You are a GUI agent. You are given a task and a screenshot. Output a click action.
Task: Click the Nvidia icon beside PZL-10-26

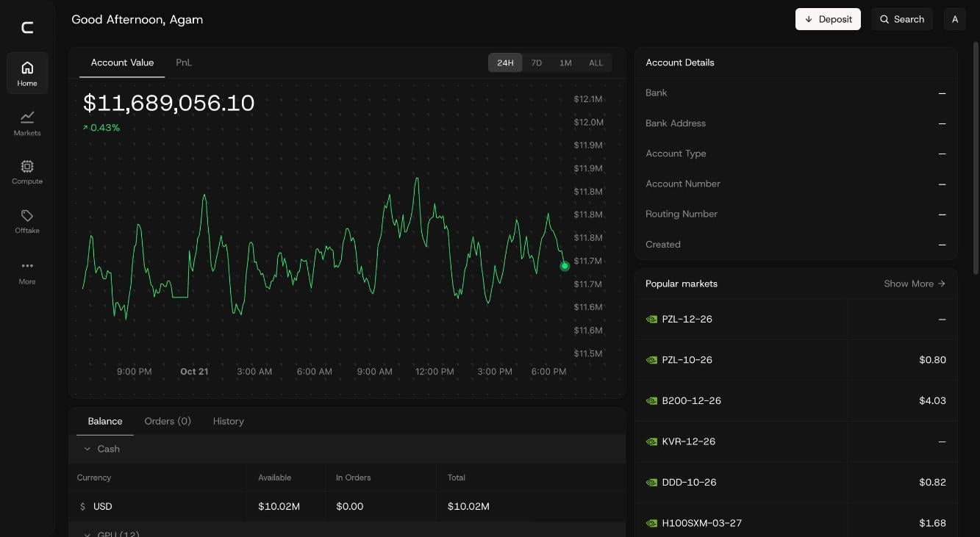tap(651, 360)
